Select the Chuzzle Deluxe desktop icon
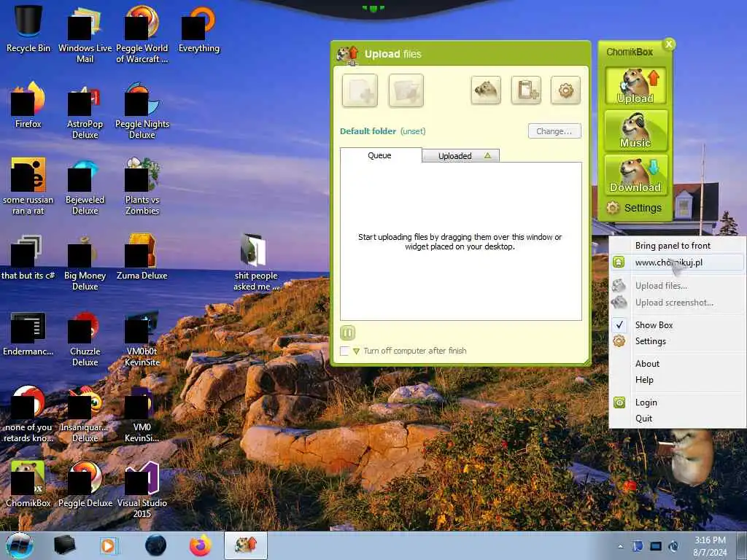 (x=85, y=338)
